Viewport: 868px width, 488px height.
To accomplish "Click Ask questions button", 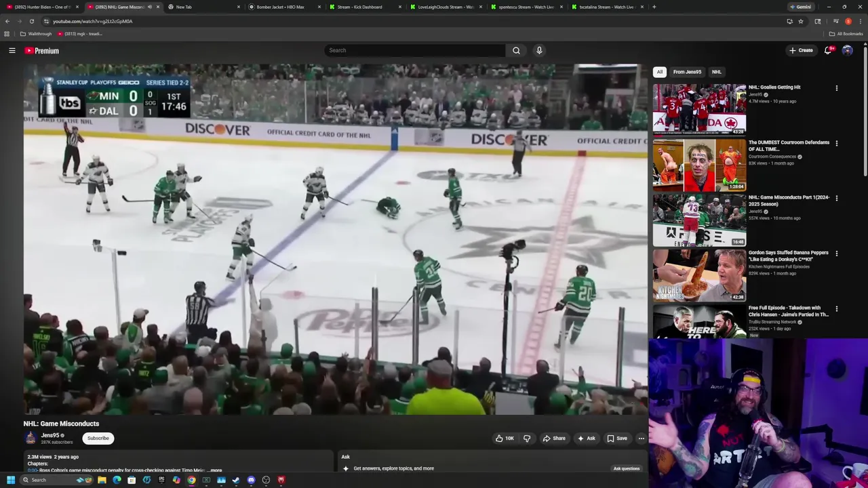I will coord(627,468).
